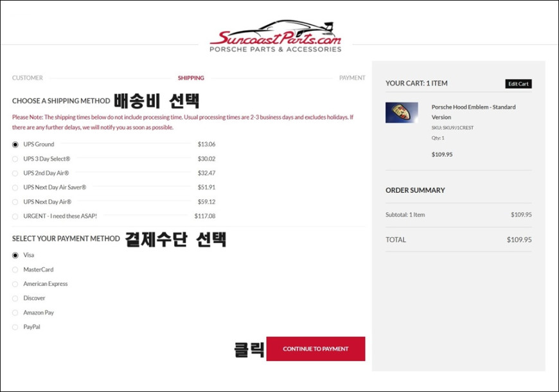Click the Continue to Payment button

point(315,349)
